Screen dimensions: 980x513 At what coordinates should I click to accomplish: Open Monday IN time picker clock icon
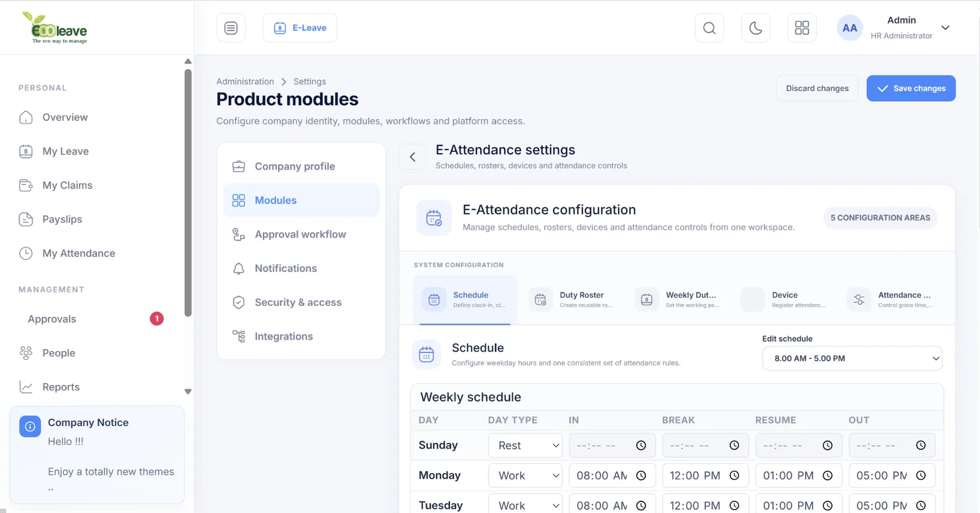click(x=641, y=476)
